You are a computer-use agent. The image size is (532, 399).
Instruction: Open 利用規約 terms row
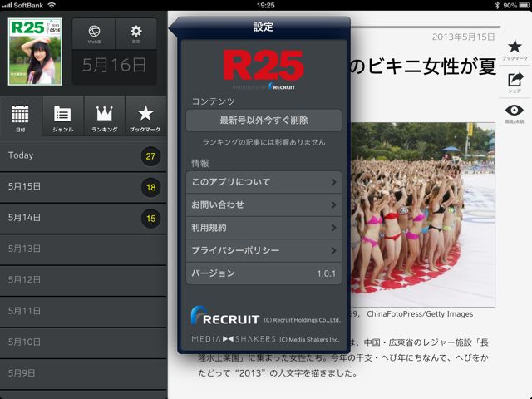point(264,228)
